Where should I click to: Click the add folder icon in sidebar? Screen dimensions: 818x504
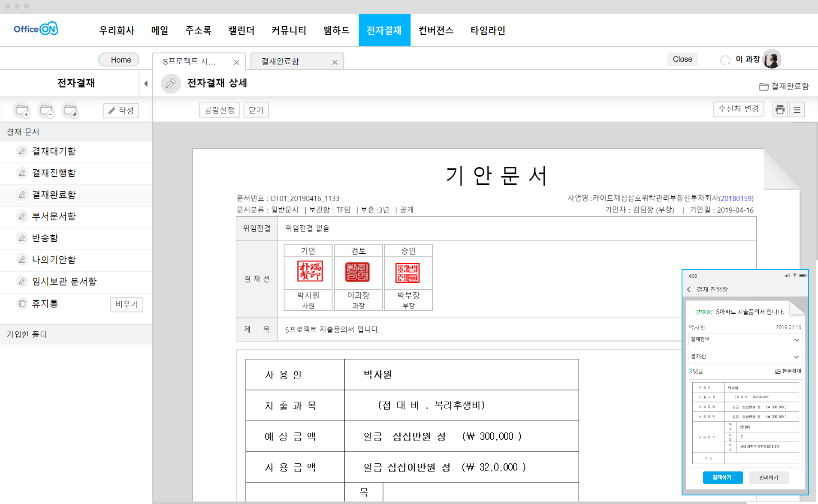coord(22,111)
